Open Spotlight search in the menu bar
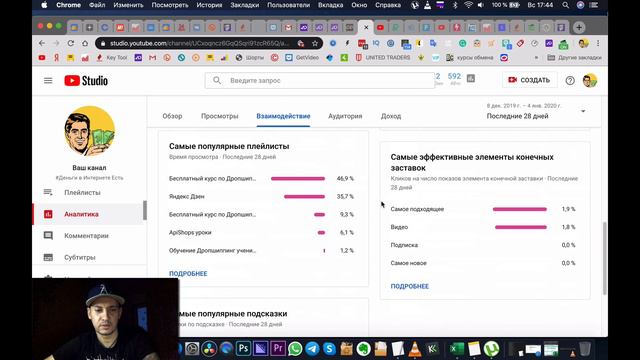The width and height of the screenshot is (640, 360). [565, 5]
